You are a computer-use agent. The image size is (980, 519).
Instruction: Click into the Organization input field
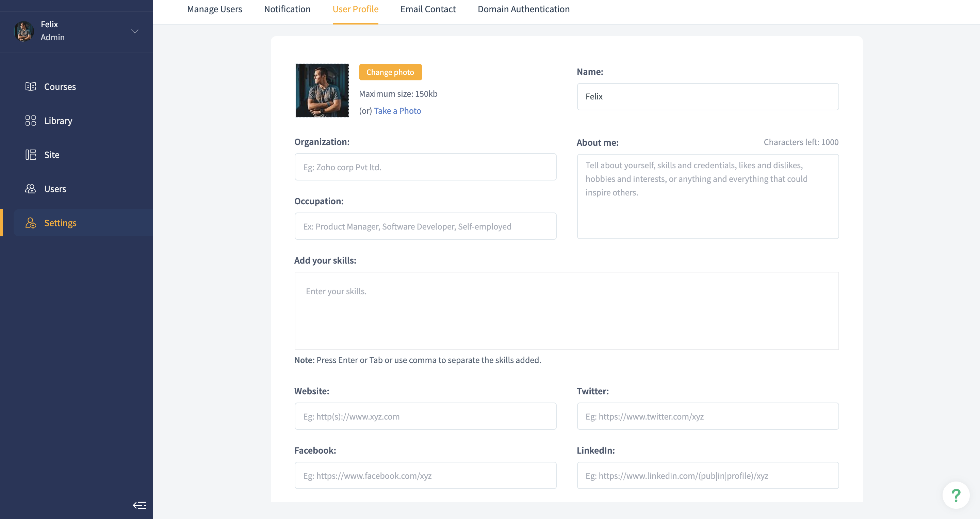click(425, 167)
